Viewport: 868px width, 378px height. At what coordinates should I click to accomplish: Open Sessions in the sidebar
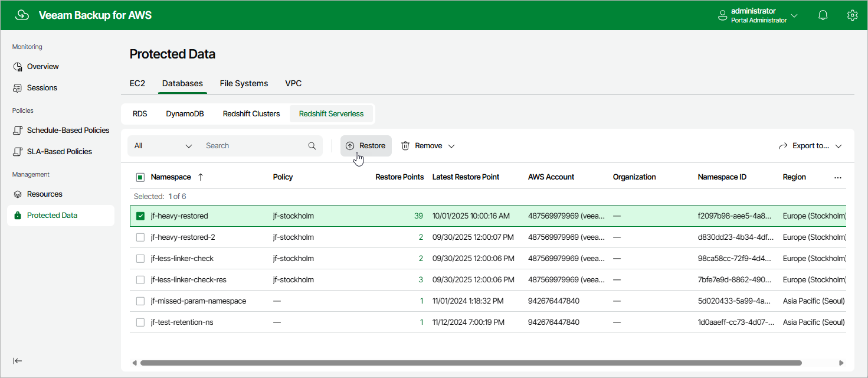[42, 88]
